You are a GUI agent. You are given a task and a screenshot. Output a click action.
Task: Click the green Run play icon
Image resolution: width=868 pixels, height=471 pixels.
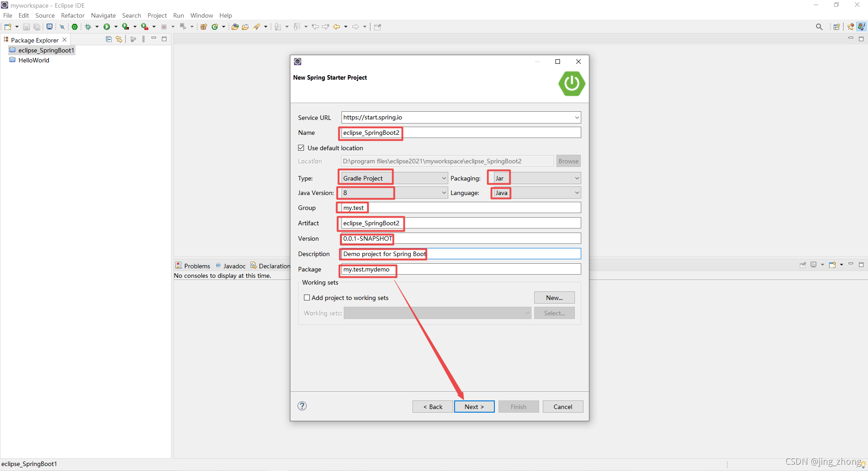[107, 27]
